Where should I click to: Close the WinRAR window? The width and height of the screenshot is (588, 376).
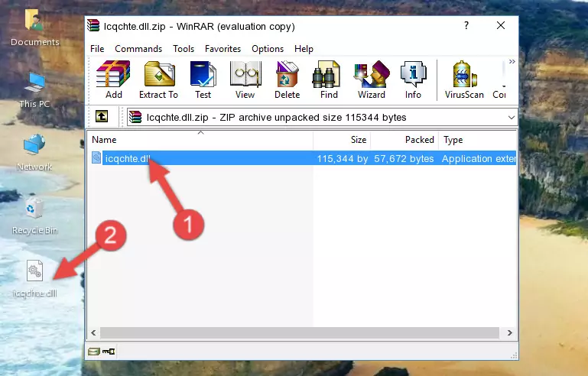pyautogui.click(x=501, y=25)
